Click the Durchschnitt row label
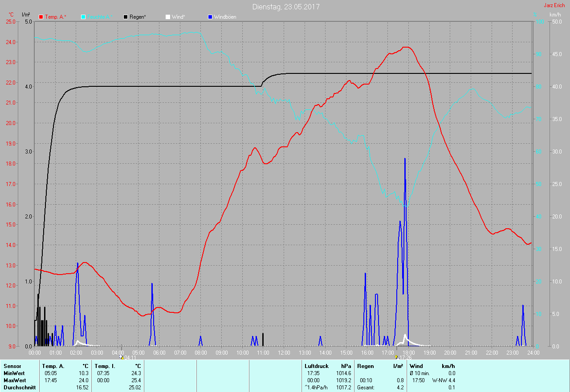Screen dimensions: 570x392 pyautogui.click(x=18, y=388)
